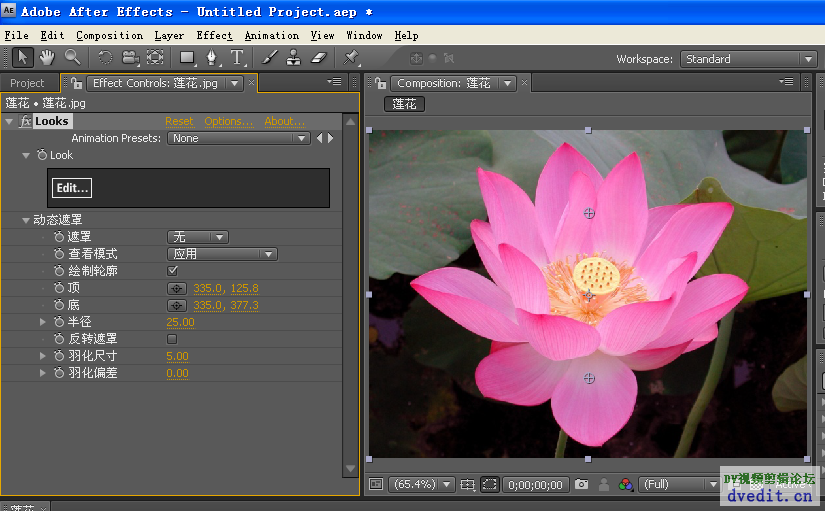Expand the 羽化尺寸 property
The height and width of the screenshot is (511, 825).
[43, 356]
